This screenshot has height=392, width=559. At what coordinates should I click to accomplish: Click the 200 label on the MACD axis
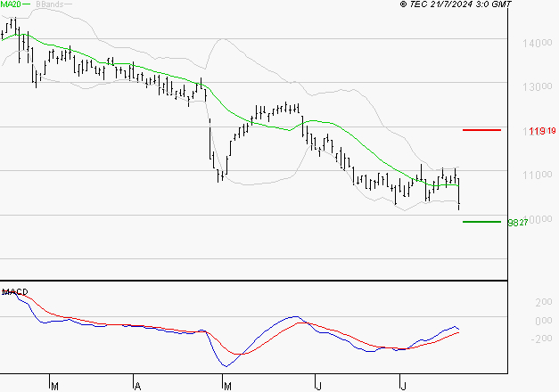point(544,302)
